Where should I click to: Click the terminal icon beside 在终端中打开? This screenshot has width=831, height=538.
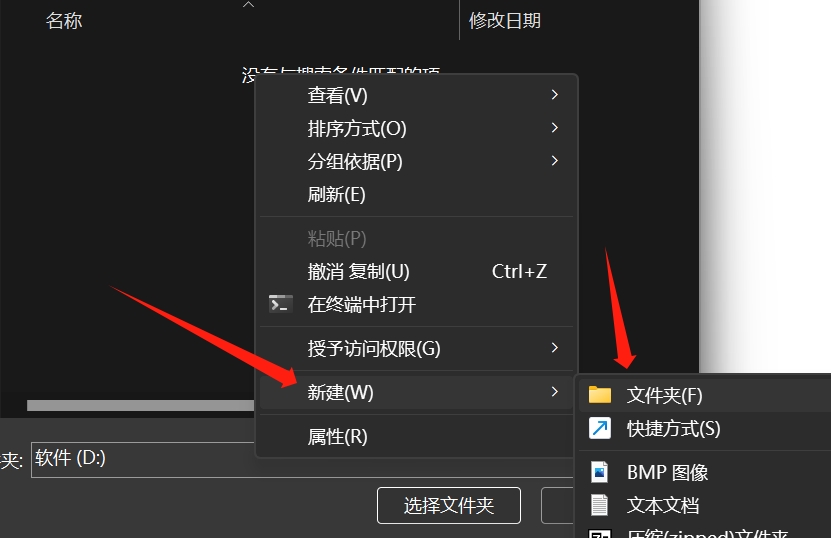point(280,304)
